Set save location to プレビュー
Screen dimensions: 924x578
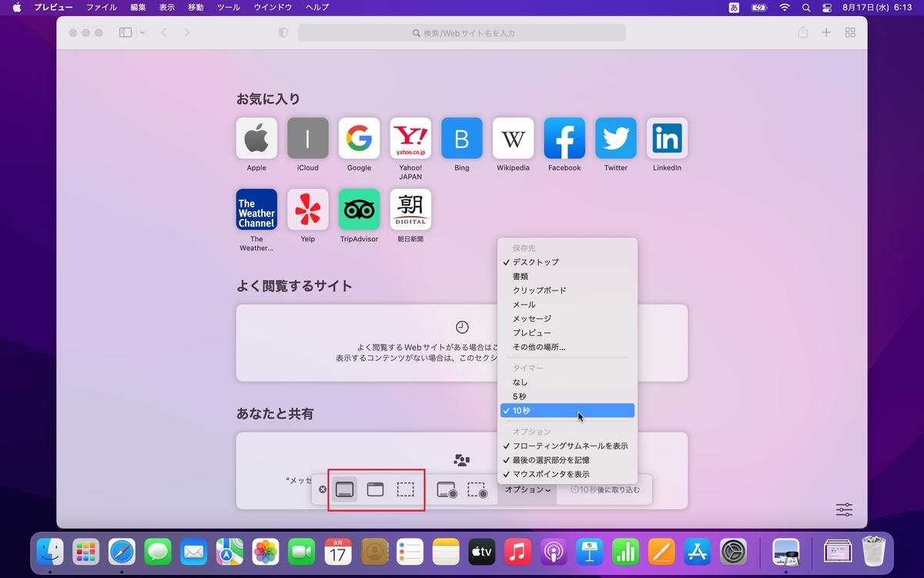[x=567, y=333]
